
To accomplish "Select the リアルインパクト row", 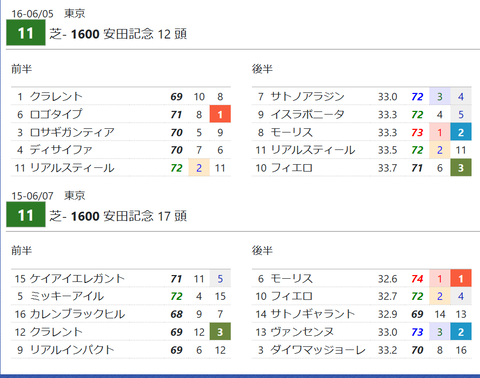I will pyautogui.click(x=121, y=350).
